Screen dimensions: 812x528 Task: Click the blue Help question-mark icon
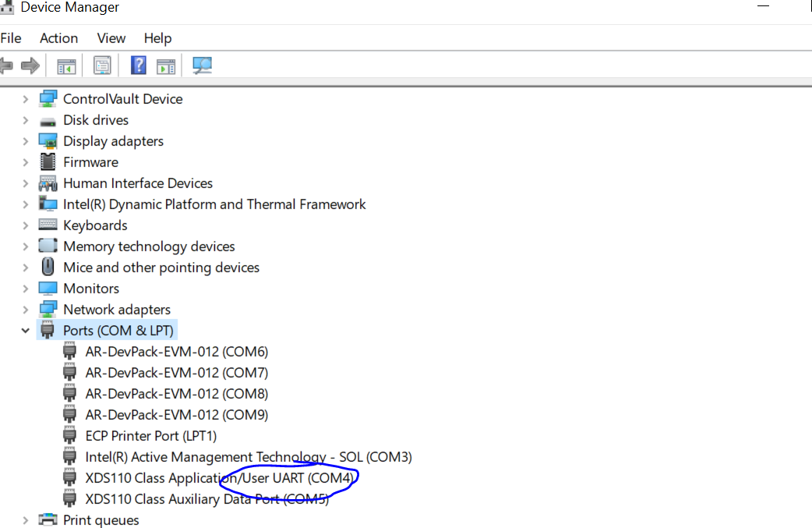pos(138,66)
